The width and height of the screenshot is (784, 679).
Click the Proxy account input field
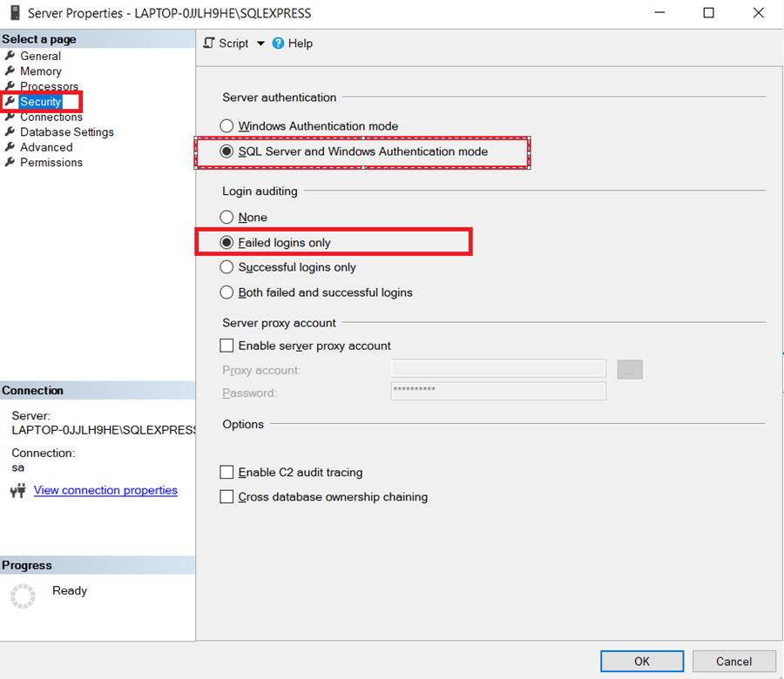pyautogui.click(x=498, y=369)
